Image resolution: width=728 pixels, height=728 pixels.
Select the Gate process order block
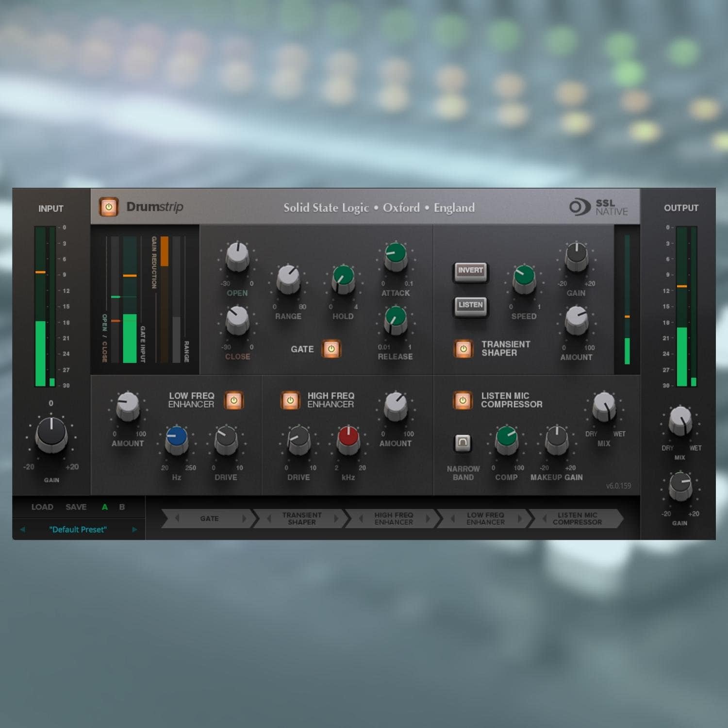tap(210, 518)
